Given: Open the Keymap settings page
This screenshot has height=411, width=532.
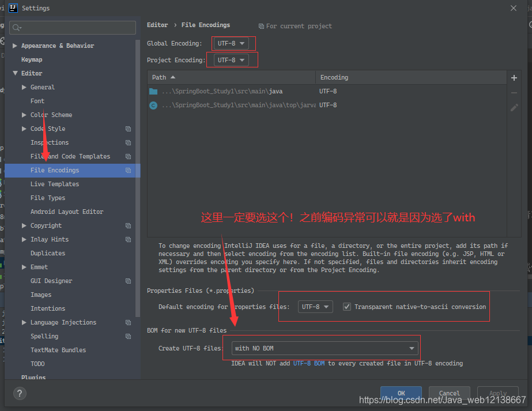Looking at the screenshot, I should click(32, 59).
